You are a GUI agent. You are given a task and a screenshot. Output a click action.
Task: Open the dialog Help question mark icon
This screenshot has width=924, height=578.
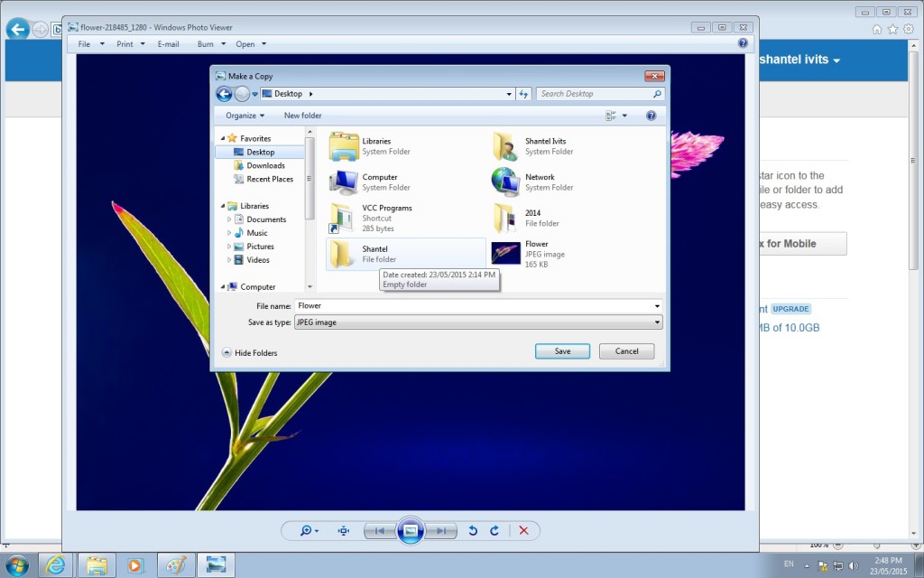click(651, 116)
